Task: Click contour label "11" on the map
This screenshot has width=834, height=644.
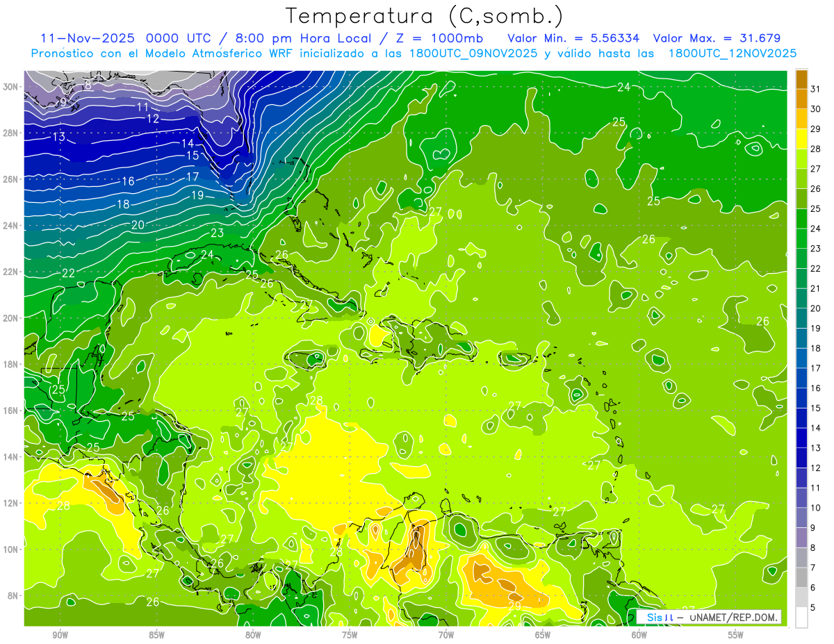Action: coord(142,107)
